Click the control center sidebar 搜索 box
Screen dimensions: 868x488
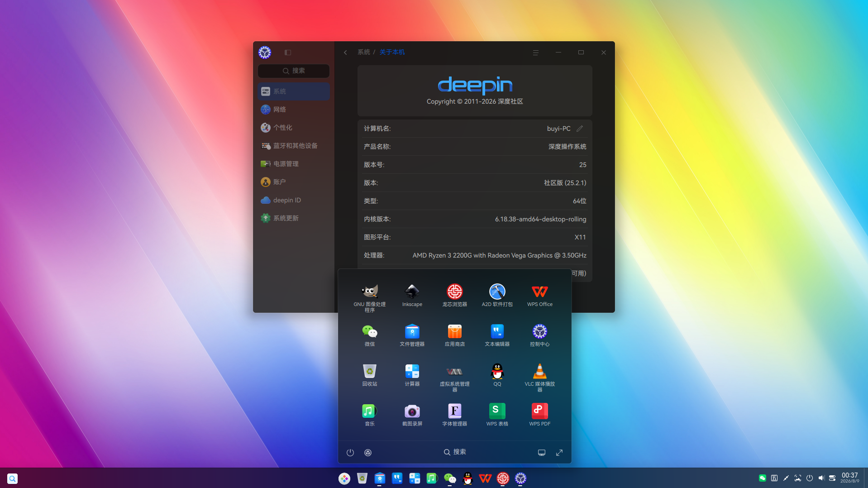294,71
